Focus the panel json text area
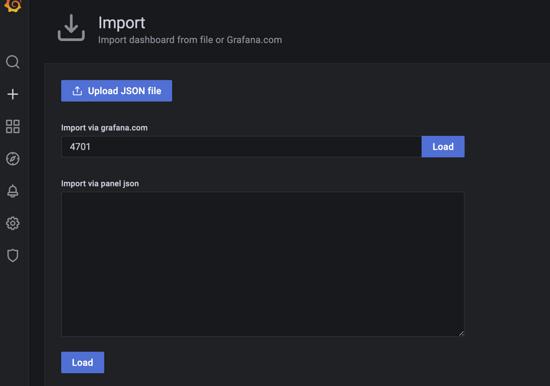Screen dimensions: 550x386 tap(263, 264)
